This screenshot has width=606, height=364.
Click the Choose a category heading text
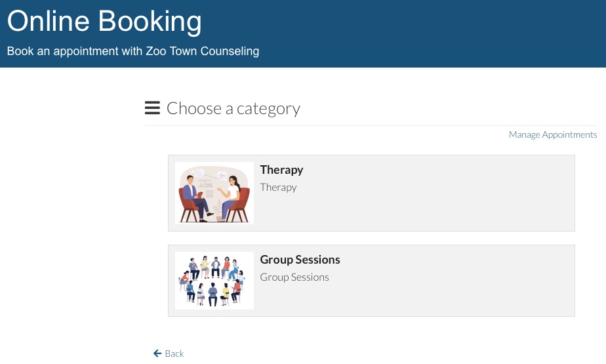pyautogui.click(x=233, y=109)
